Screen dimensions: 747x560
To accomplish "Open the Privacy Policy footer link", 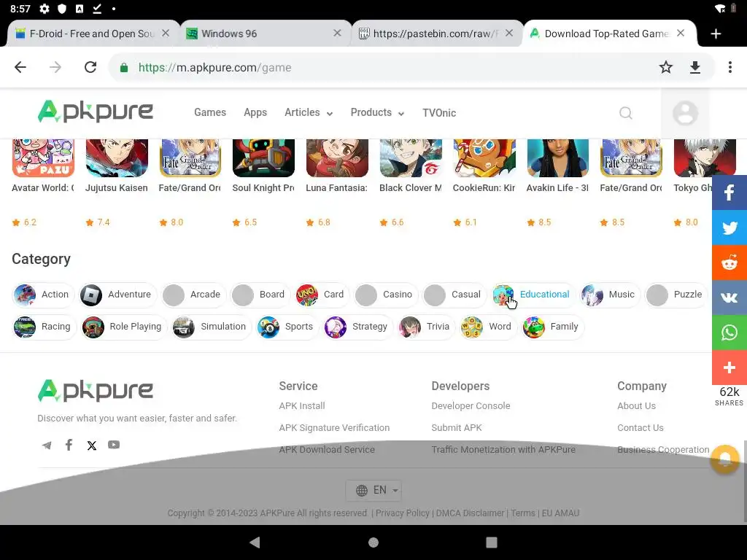I will pos(403,513).
